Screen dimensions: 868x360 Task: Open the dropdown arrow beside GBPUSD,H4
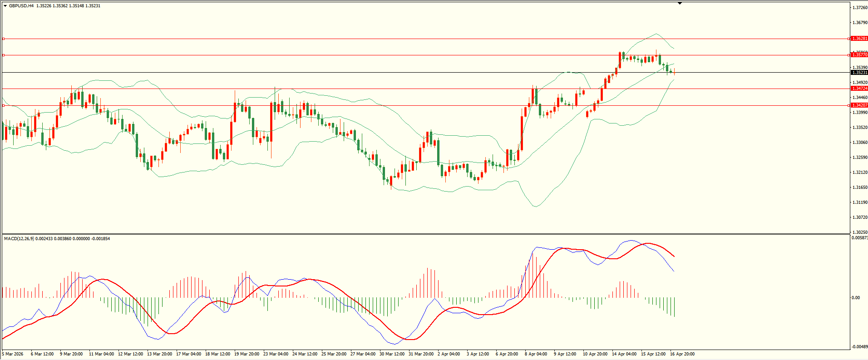click(x=5, y=6)
